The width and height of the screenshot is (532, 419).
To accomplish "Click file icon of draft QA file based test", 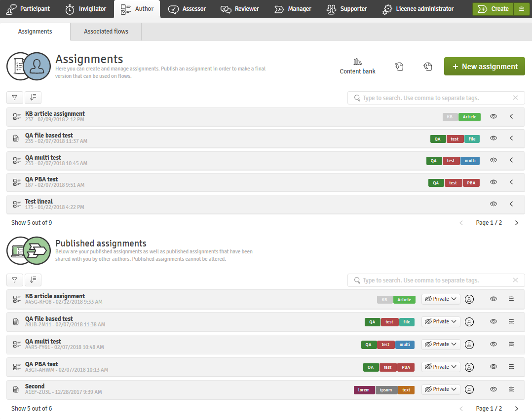I will (16, 139).
